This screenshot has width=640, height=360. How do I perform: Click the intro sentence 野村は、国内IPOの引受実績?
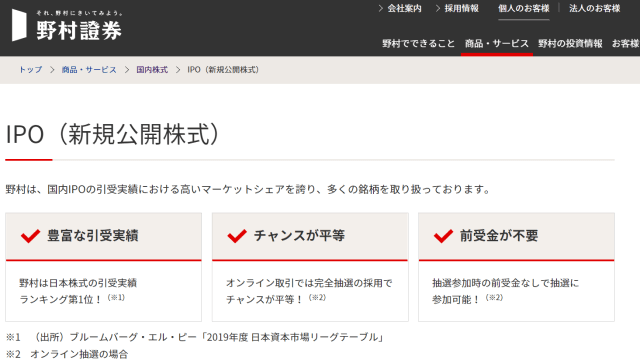[x=247, y=189]
